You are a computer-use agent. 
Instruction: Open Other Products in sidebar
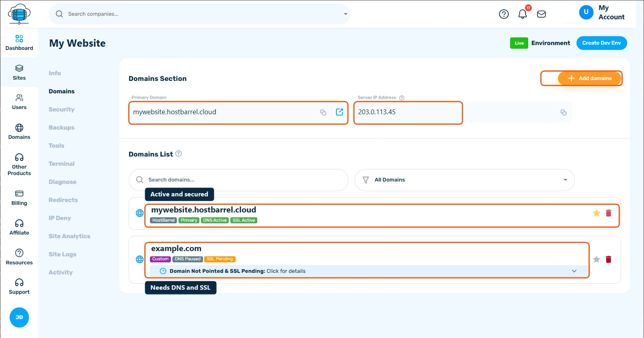pyautogui.click(x=19, y=164)
